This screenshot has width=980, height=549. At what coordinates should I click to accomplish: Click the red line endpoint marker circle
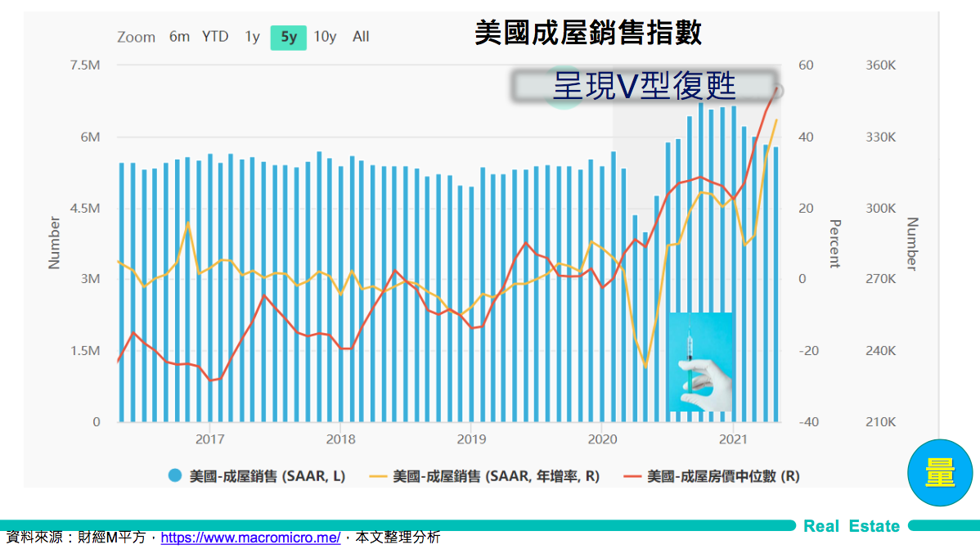pos(777,91)
